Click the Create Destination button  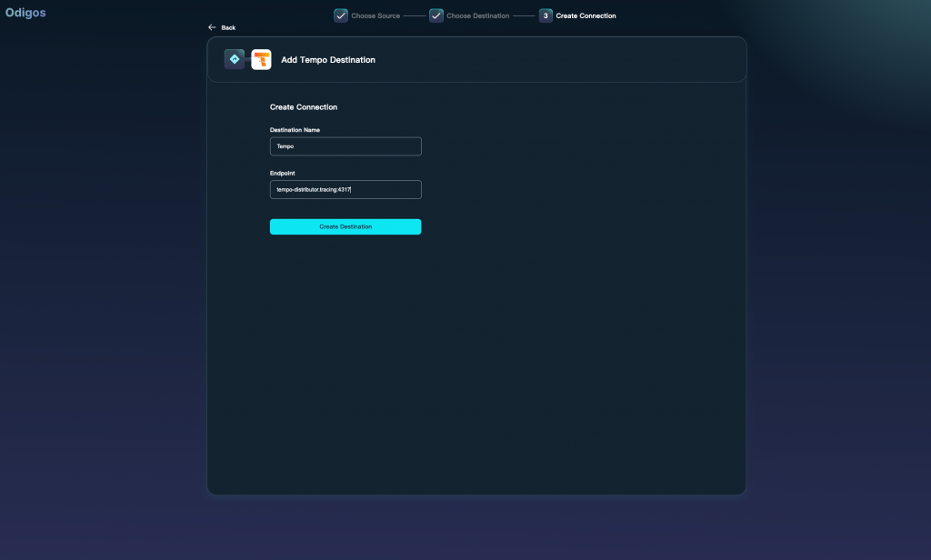345,227
